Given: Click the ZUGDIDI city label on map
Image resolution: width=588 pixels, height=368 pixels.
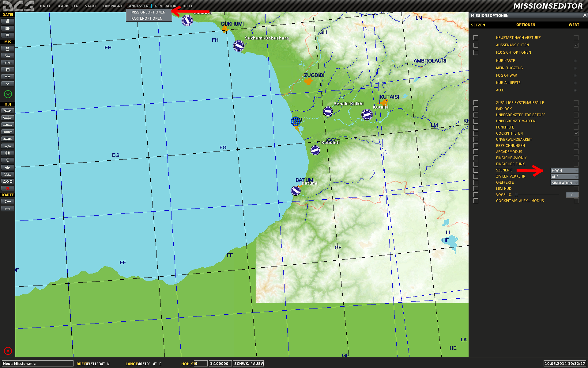Looking at the screenshot, I should pyautogui.click(x=314, y=75).
